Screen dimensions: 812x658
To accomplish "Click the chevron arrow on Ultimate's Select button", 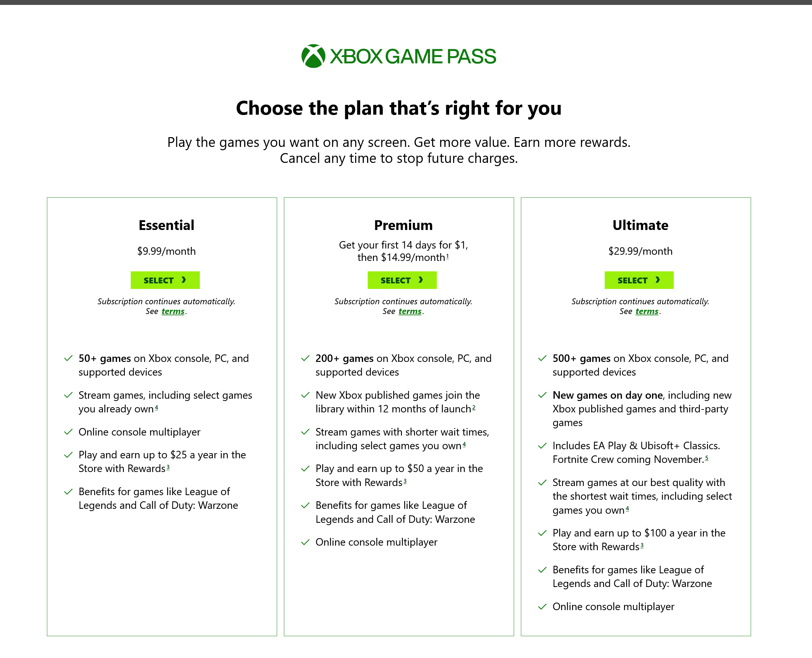I will coord(658,280).
